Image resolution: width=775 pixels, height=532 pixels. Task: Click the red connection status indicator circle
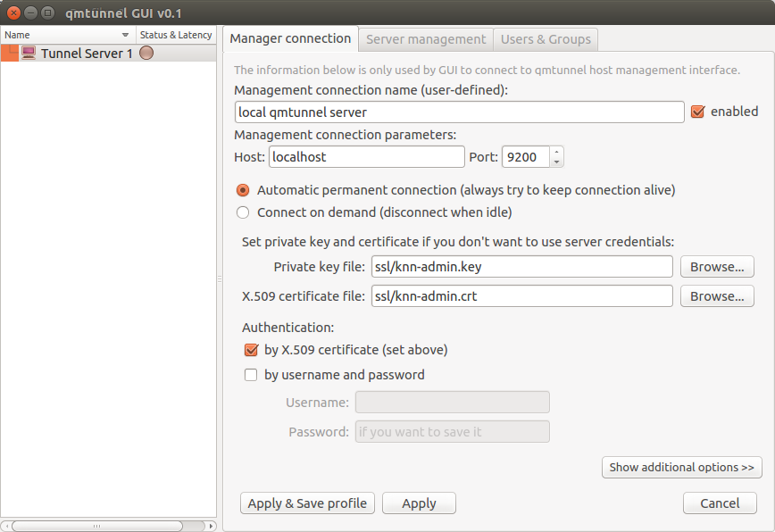pyautogui.click(x=146, y=53)
